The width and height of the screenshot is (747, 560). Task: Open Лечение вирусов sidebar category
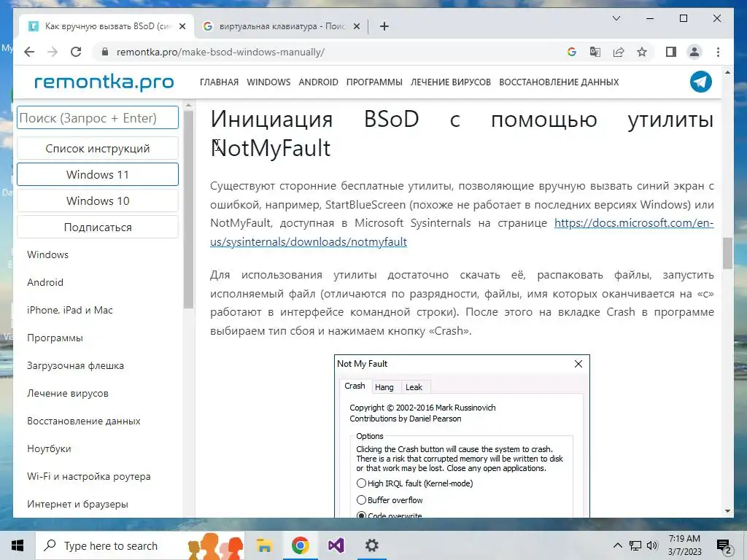coord(68,393)
